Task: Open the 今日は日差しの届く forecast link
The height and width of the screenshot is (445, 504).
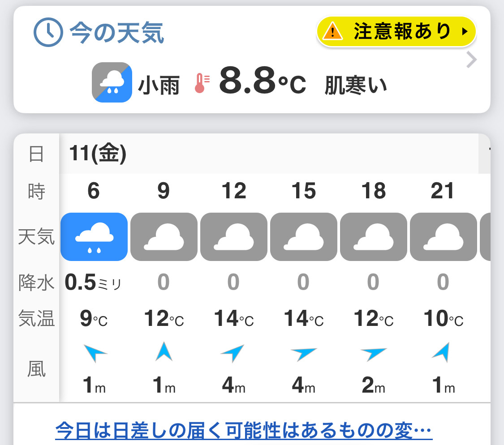Action: (x=244, y=431)
